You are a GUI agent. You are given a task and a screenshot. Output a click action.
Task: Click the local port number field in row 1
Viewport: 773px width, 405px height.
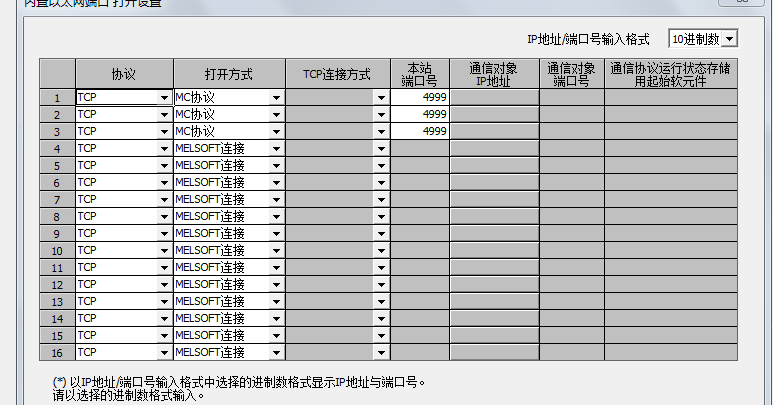tap(419, 98)
